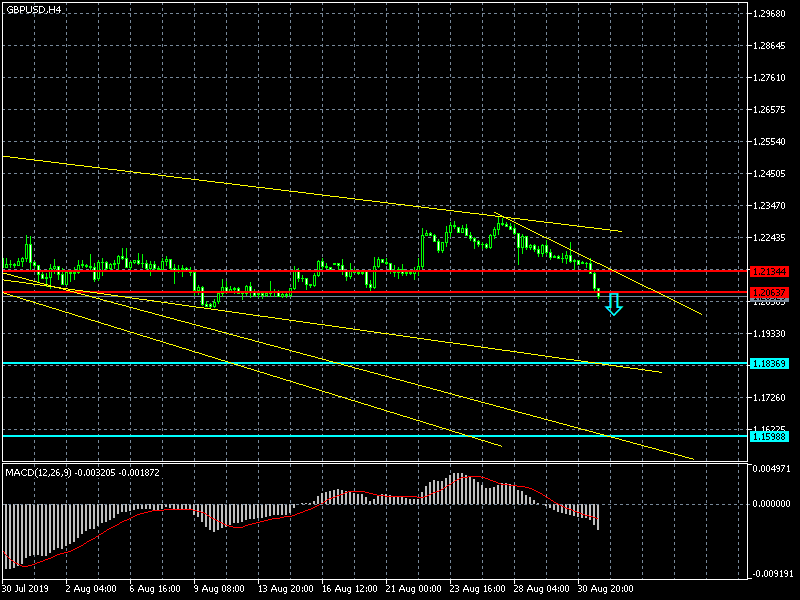This screenshot has width=800, height=600.
Task: Click the 1.26575 price axis value
Action: pyautogui.click(x=769, y=110)
